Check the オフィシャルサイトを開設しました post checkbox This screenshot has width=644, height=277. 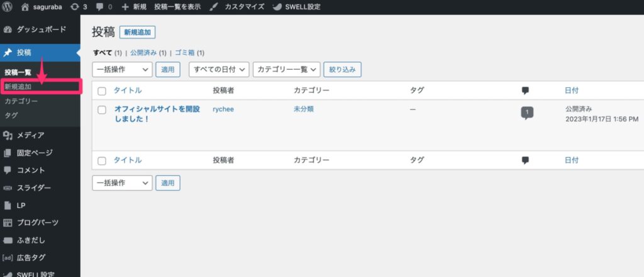[102, 110]
